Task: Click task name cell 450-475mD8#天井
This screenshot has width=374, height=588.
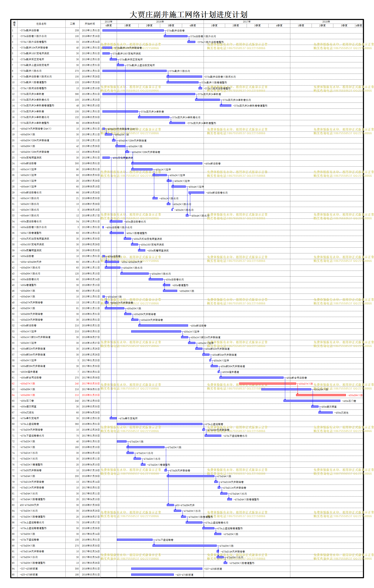Action: [41, 505]
